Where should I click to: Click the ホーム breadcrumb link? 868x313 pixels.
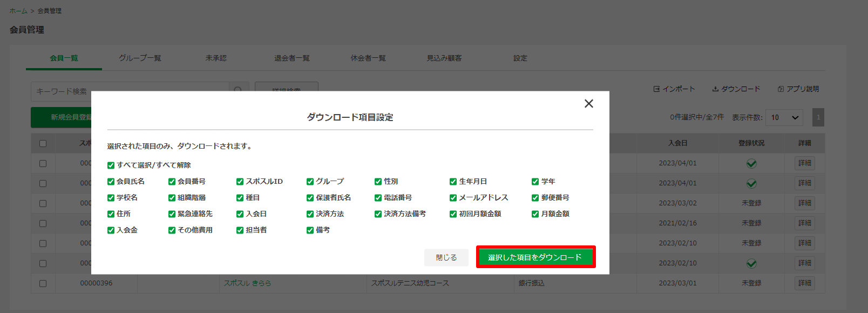pos(18,11)
